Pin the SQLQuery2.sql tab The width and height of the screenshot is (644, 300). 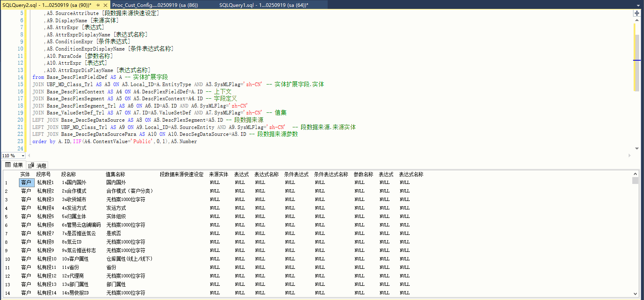(x=98, y=5)
